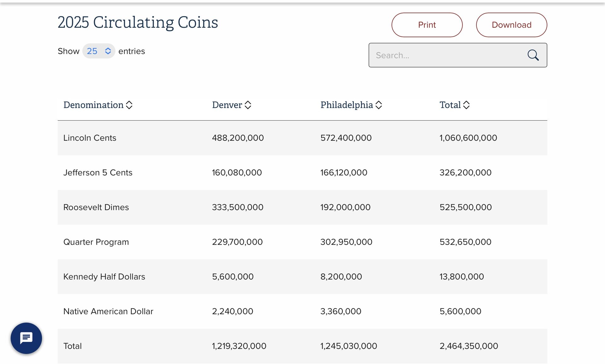This screenshot has width=605, height=364.
Task: Open the chat bubble widget
Action: 26,338
